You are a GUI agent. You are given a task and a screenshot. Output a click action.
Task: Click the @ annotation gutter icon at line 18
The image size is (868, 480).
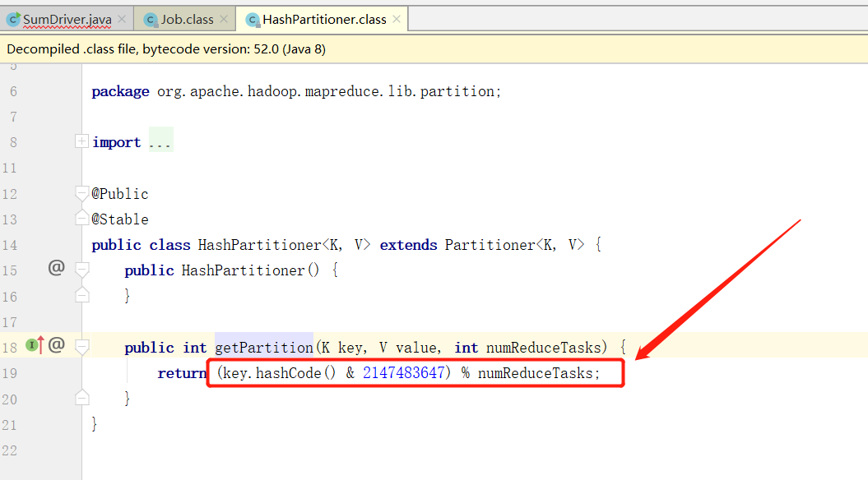[56, 347]
